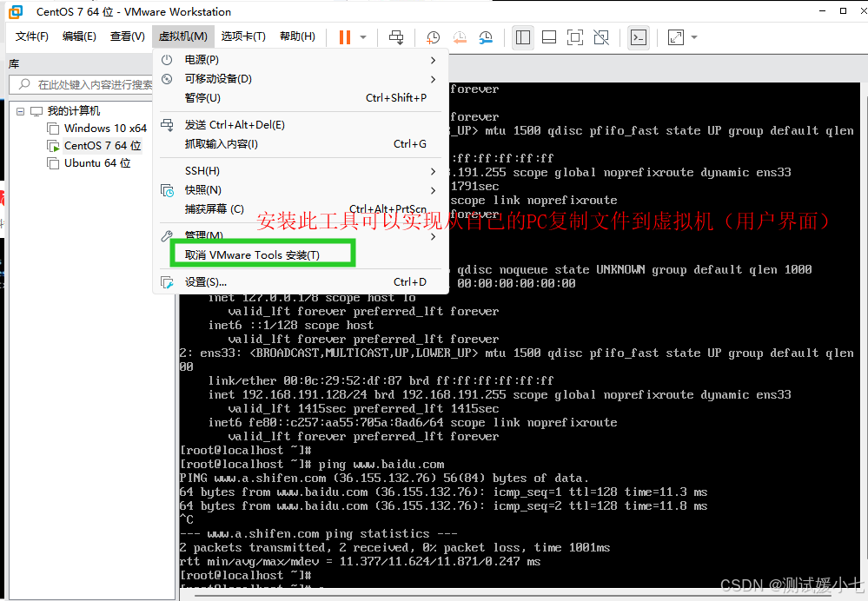This screenshot has height=601, width=868.
Task: Click the magnifier icon in library search
Action: [24, 84]
